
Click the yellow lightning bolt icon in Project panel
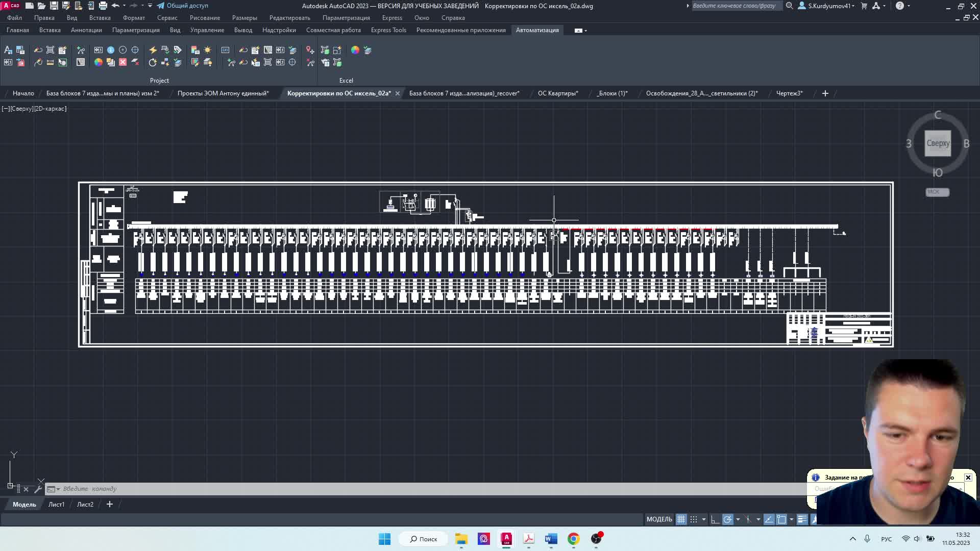153,50
